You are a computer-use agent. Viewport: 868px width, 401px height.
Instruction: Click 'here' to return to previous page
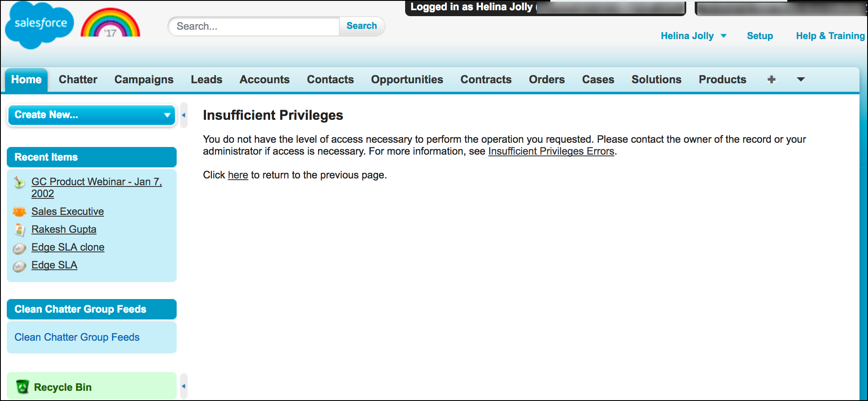[x=238, y=175]
